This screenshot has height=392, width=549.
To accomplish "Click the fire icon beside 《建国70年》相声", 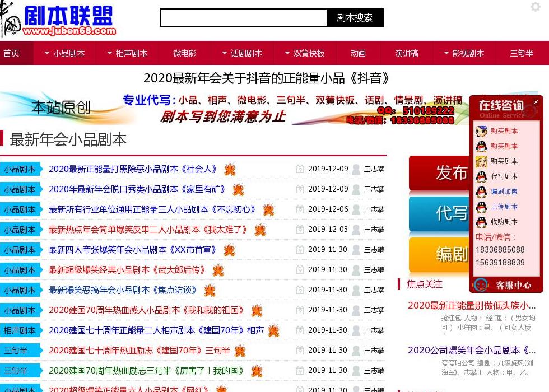I will tap(273, 330).
